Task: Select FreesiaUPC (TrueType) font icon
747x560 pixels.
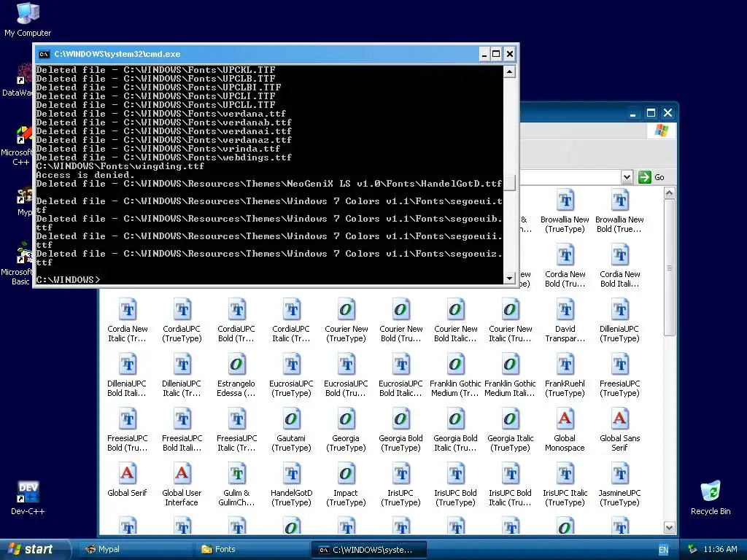Action: coord(619,375)
